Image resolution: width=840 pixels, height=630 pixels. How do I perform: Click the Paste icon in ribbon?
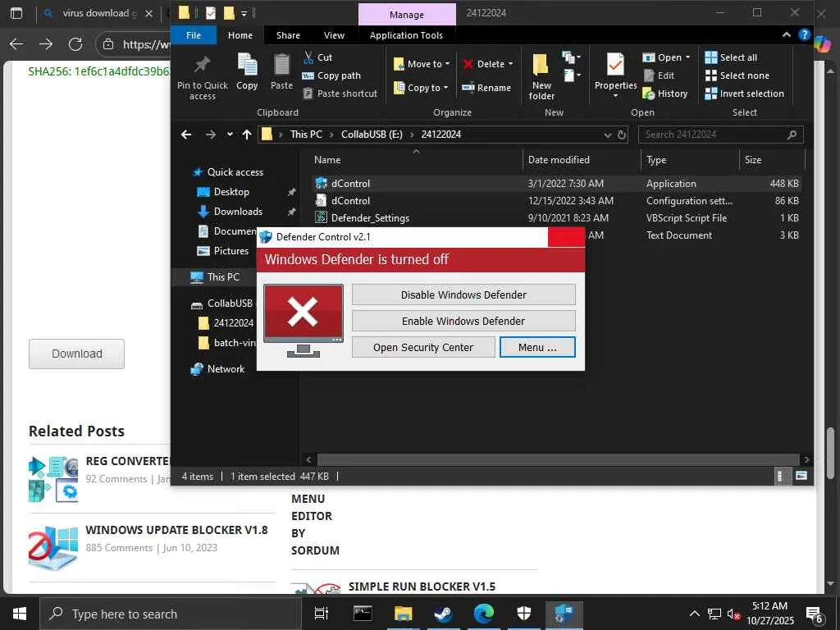(281, 71)
